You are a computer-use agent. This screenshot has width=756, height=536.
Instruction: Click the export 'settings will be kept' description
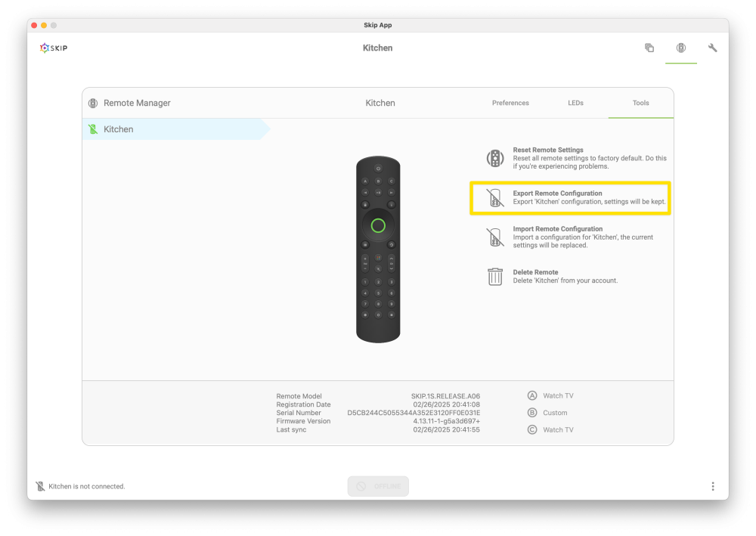(589, 202)
